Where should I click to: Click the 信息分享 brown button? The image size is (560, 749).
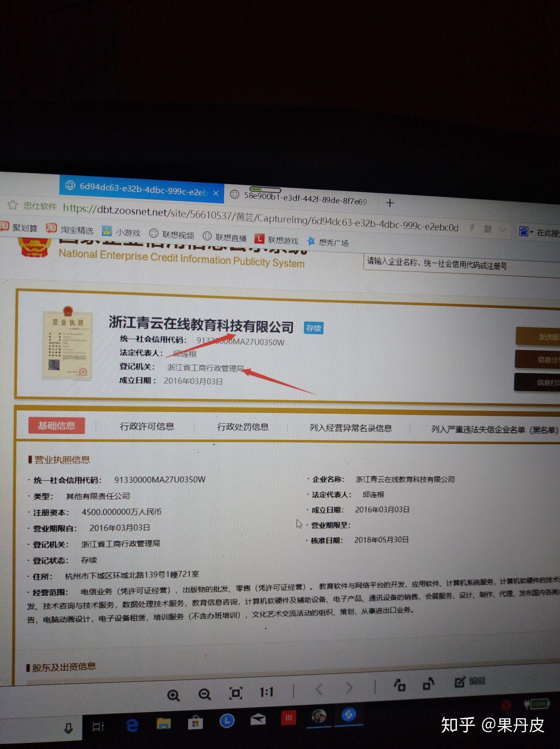click(x=537, y=360)
